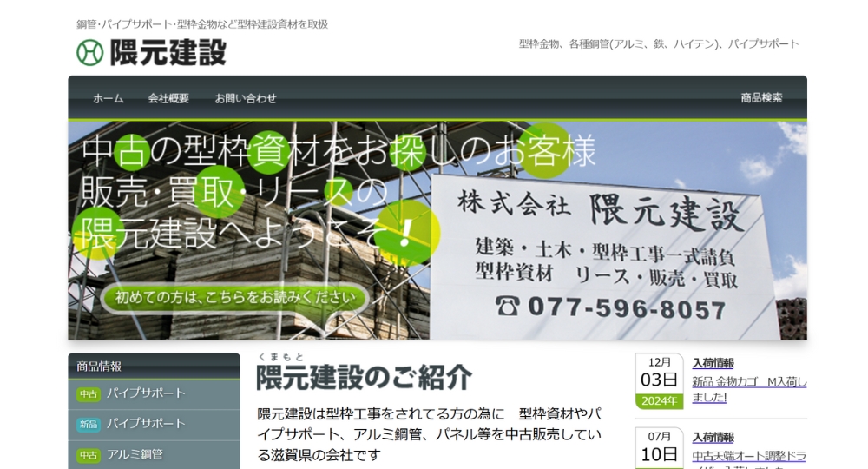Click the 新品 badge beside パイプサポート
This screenshot has width=868, height=469.
pyautogui.click(x=88, y=425)
